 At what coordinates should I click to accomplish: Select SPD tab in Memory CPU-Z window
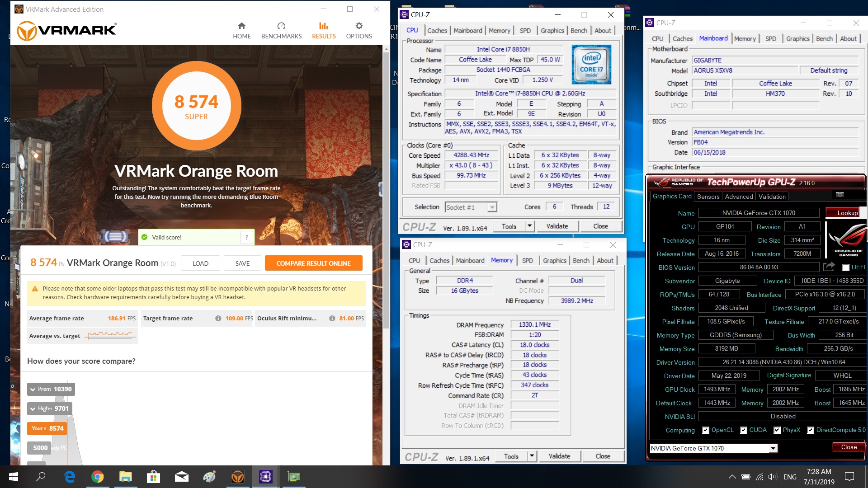point(528,261)
